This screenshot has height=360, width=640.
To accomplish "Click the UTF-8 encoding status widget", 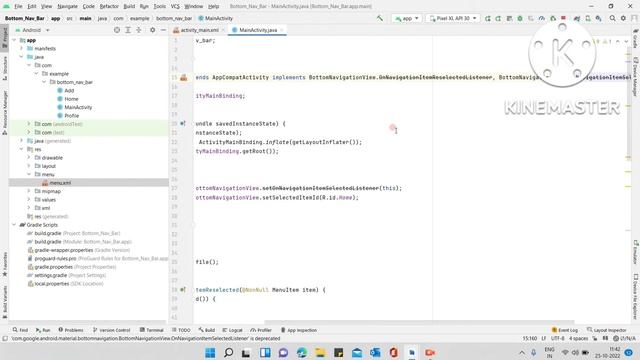I will (x=558, y=338).
